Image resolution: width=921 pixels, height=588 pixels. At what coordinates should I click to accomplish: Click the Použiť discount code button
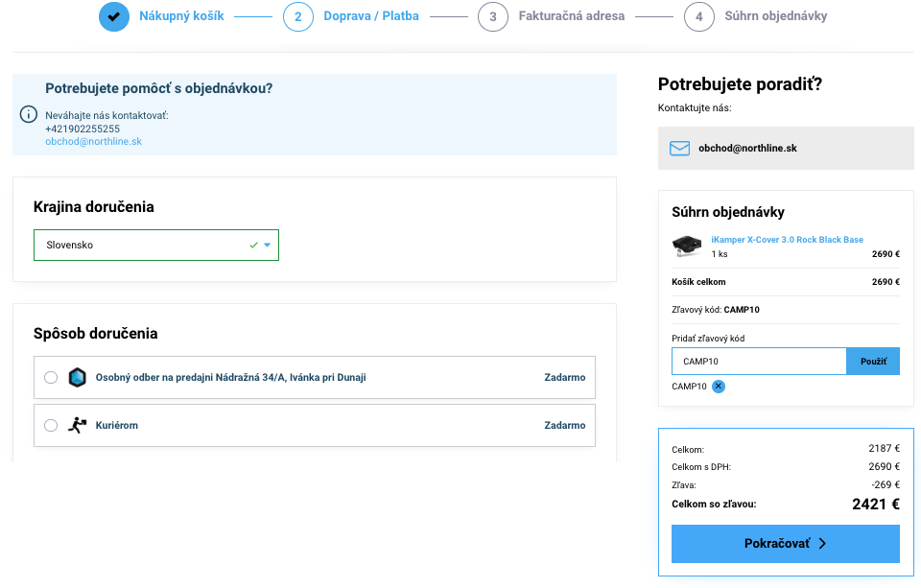pyautogui.click(x=872, y=362)
